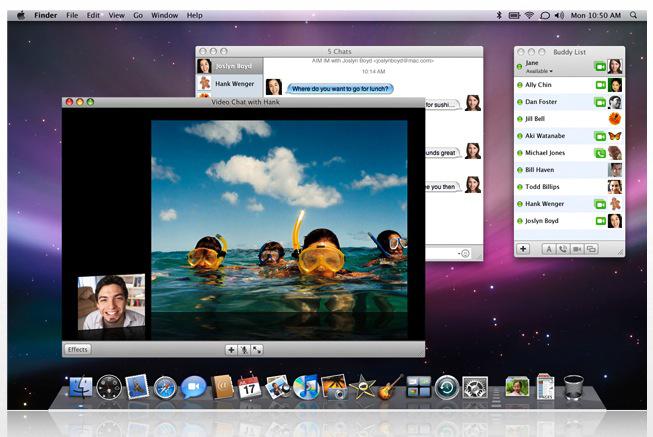
Task: Add a buddy with the plus button in Buddy List
Action: (523, 249)
